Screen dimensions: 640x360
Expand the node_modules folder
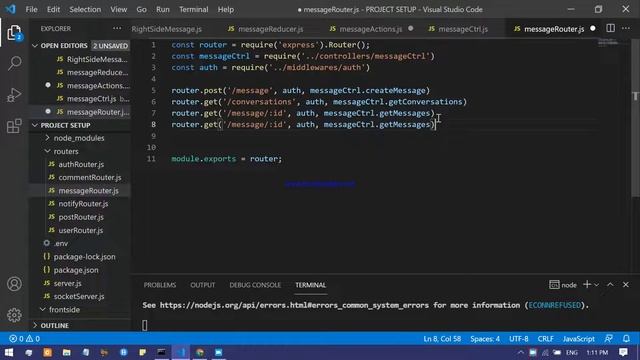pos(79,138)
